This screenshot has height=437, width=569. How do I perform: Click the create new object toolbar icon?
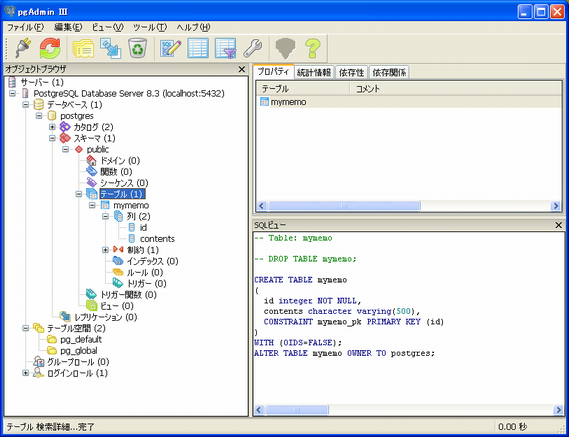[x=110, y=48]
